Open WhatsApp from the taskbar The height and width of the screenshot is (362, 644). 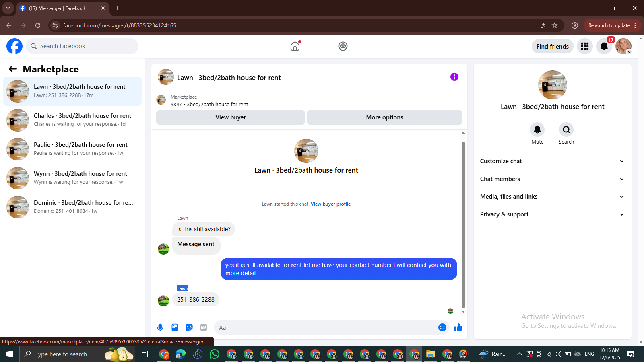(215, 354)
